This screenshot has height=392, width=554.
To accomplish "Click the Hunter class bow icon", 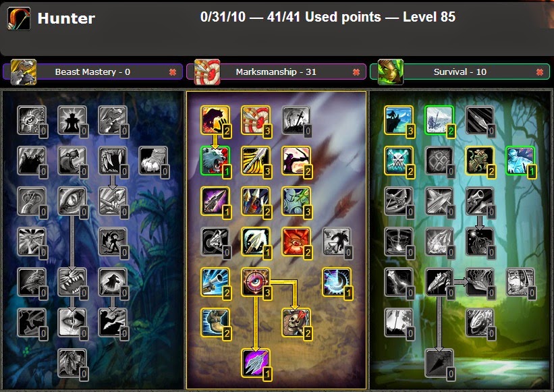I will [19, 18].
